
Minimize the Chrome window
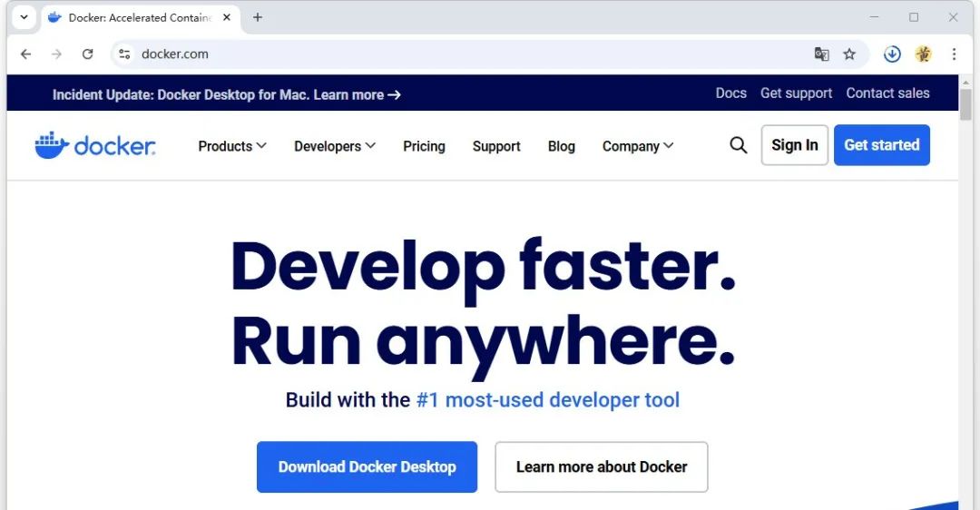tap(875, 17)
